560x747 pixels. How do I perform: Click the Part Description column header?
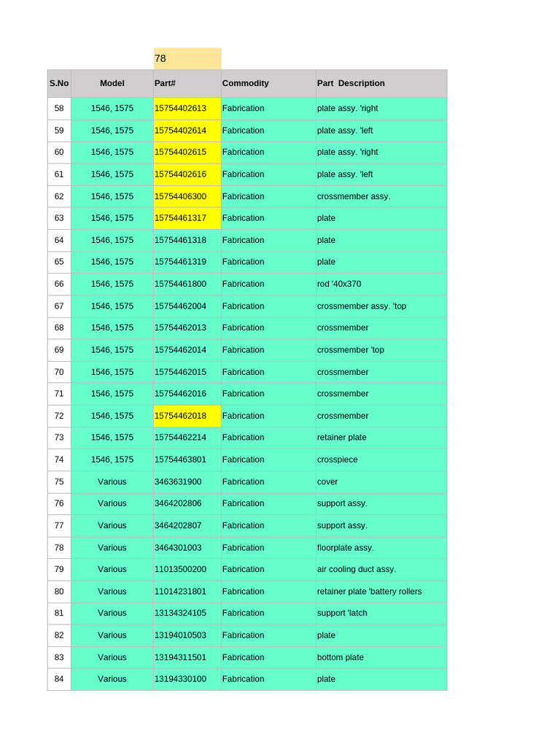(x=381, y=83)
